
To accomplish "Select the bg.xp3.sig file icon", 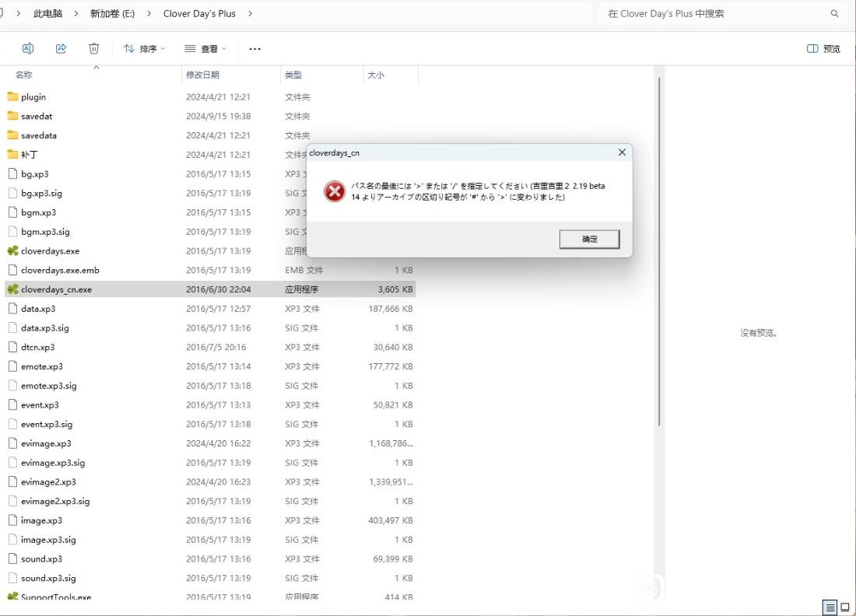I will click(x=12, y=193).
